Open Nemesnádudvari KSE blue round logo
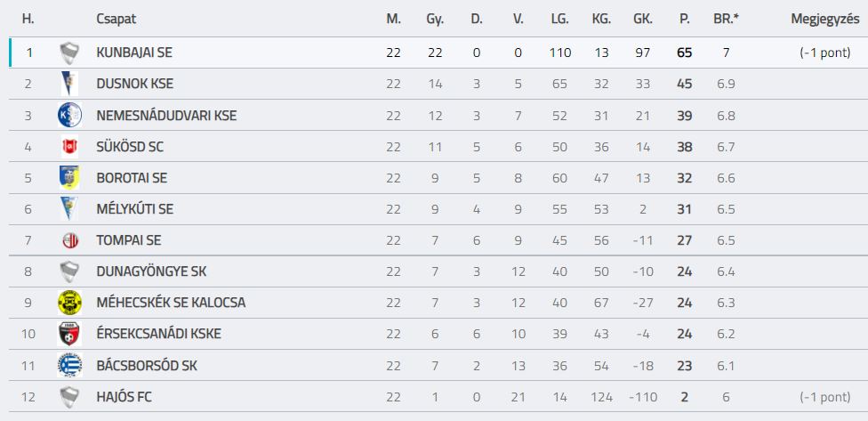The height and width of the screenshot is (421, 868). pos(69,115)
